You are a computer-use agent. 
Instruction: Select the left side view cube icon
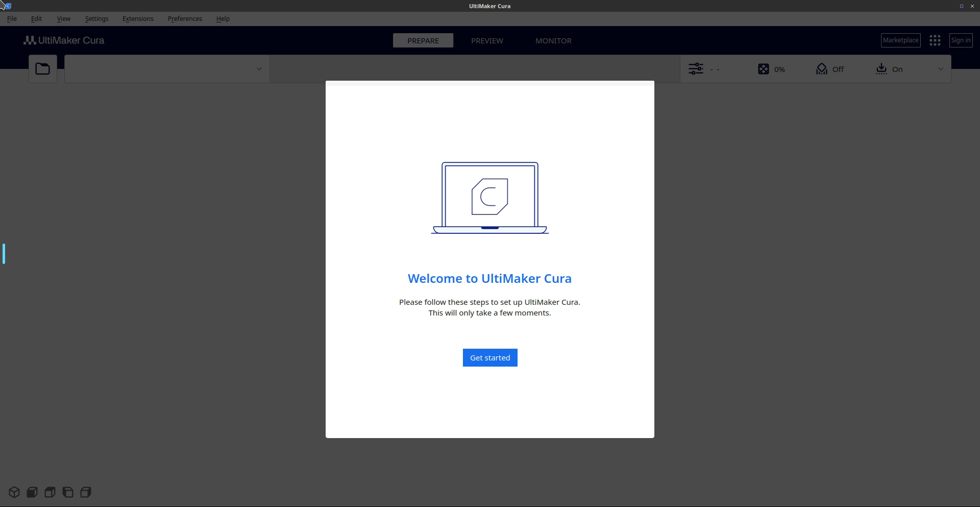[68, 492]
